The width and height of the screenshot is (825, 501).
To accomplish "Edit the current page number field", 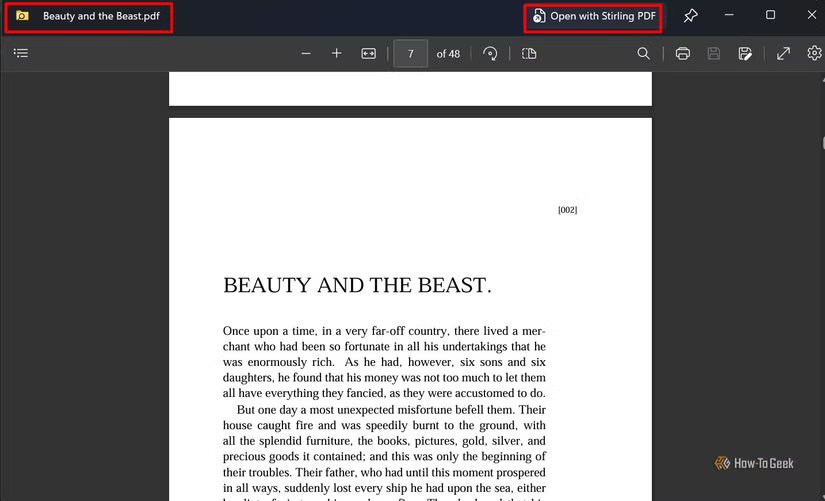I will [x=410, y=53].
